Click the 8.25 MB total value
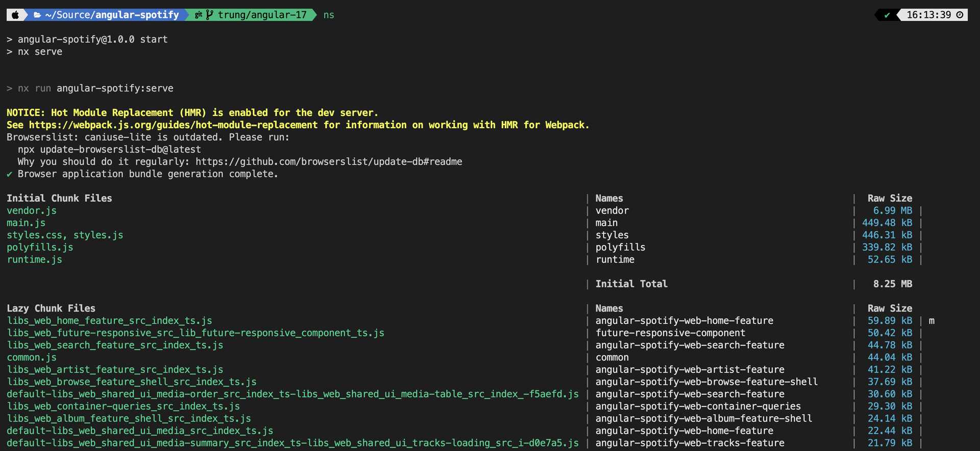Image resolution: width=980 pixels, height=451 pixels. [x=893, y=284]
